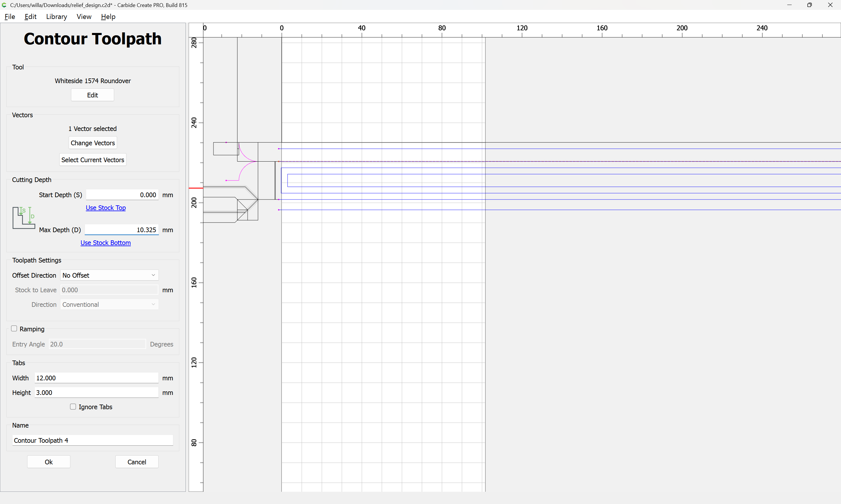This screenshot has width=841, height=504.
Task: Restore down the application window
Action: (x=809, y=5)
